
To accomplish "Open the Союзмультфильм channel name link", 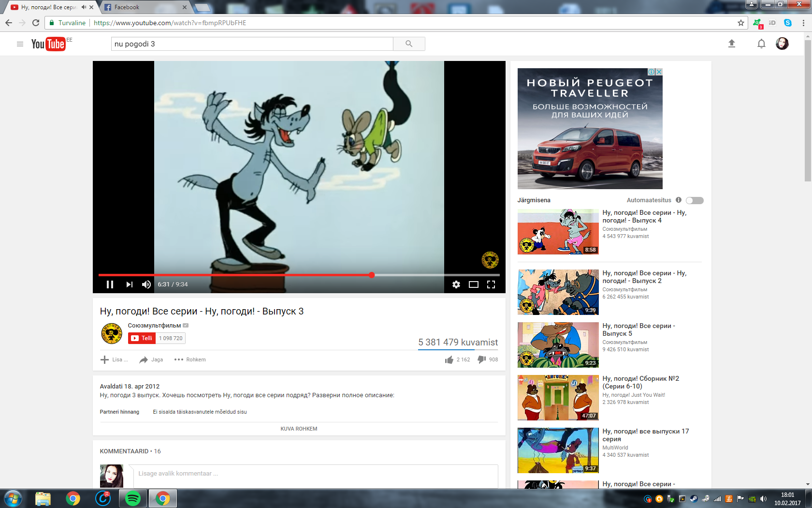I will (154, 326).
